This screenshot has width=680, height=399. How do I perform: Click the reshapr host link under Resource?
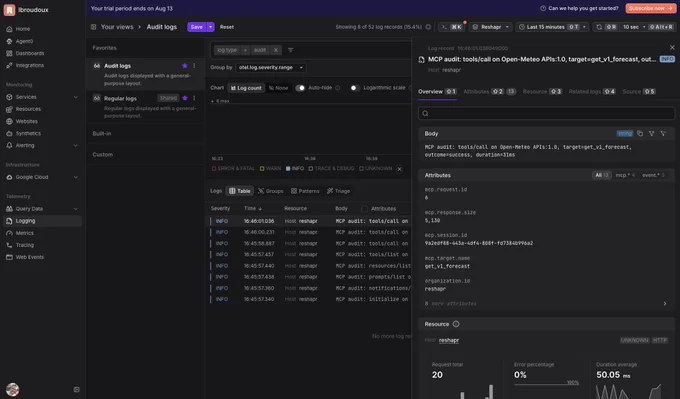(x=449, y=340)
